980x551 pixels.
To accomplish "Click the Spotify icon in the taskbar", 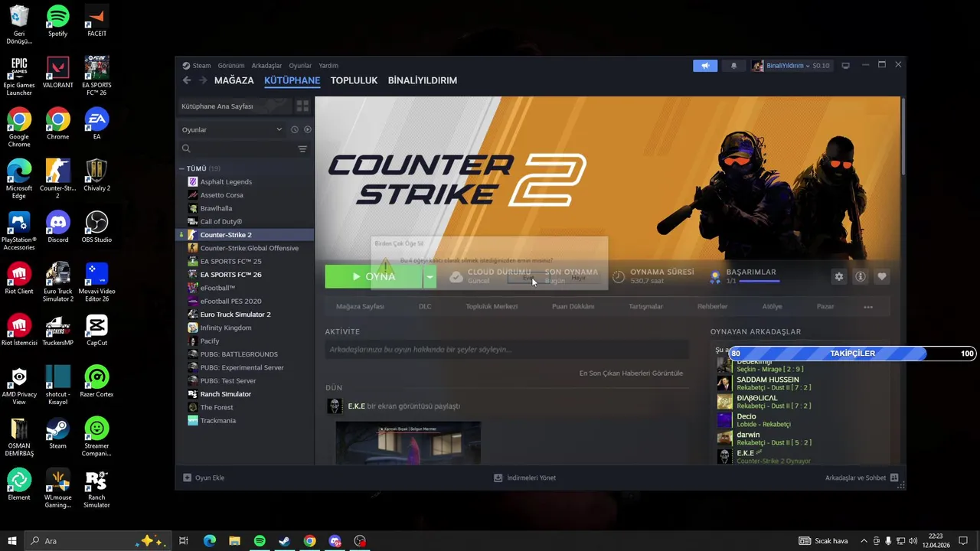I will point(260,541).
